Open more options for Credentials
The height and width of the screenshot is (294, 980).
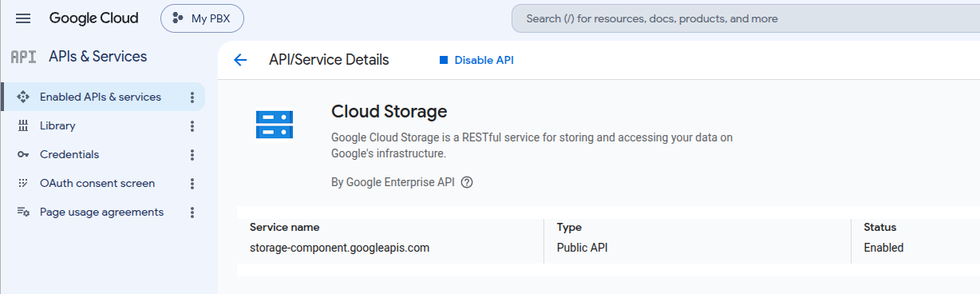pyautogui.click(x=192, y=154)
